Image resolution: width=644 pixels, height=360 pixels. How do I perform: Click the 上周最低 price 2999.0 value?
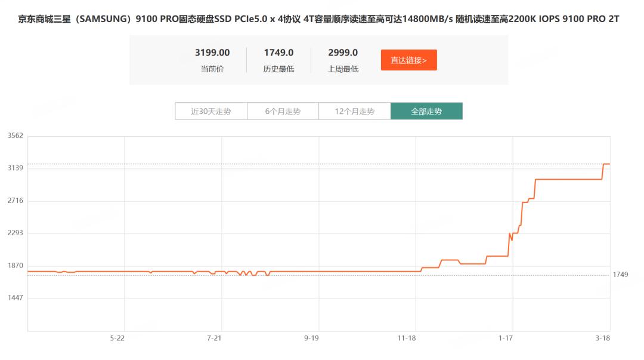coord(343,53)
